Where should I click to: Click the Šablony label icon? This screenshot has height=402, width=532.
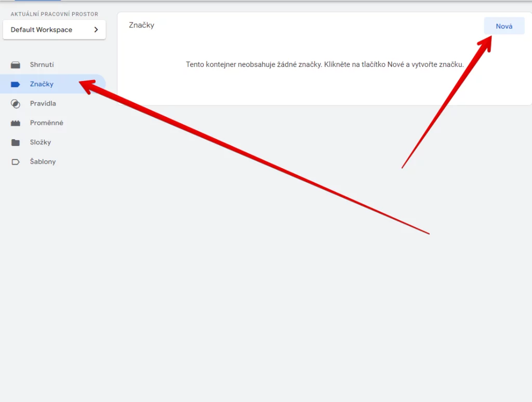[x=15, y=162]
